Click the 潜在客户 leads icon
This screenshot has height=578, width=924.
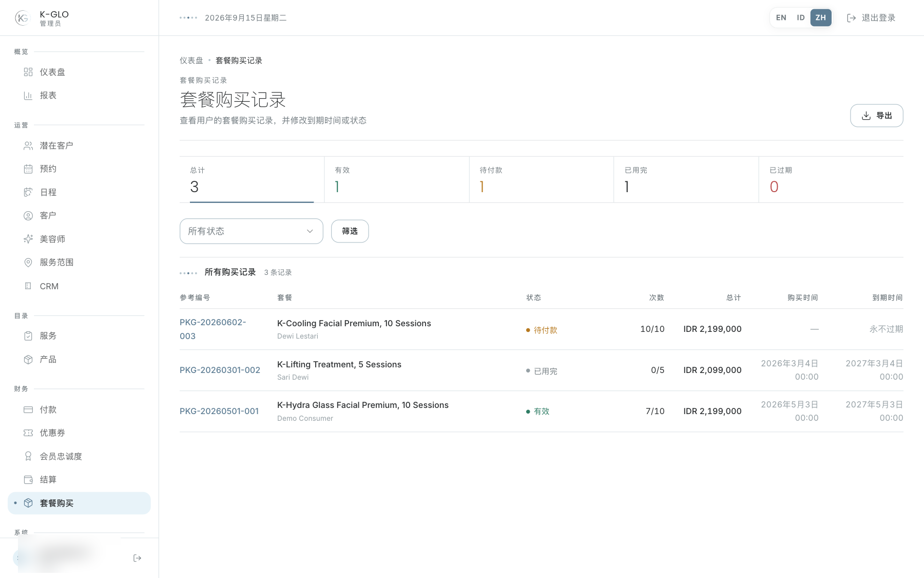(x=28, y=146)
